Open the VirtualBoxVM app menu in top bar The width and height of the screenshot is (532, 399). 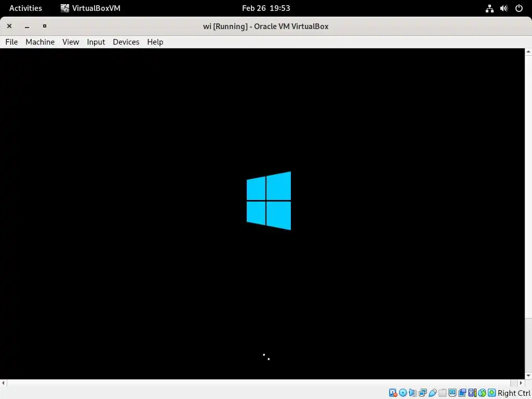point(90,8)
